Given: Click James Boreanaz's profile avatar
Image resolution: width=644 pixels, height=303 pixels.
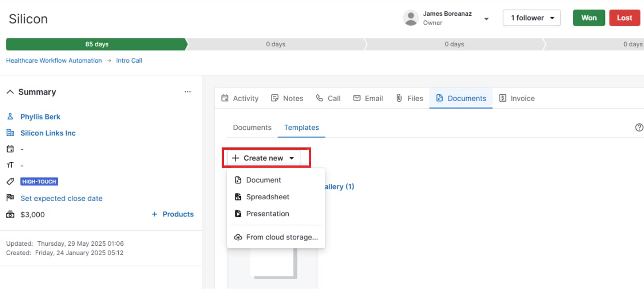Looking at the screenshot, I should point(410,18).
